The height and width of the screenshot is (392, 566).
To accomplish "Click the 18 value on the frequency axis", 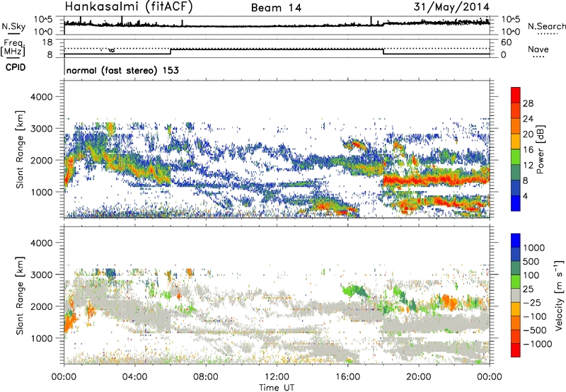I will (47, 42).
